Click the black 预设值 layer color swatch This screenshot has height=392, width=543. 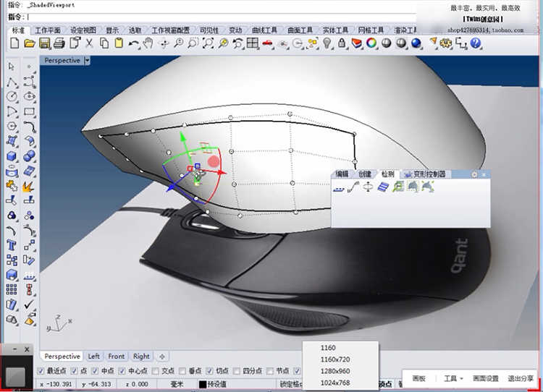pyautogui.click(x=203, y=384)
